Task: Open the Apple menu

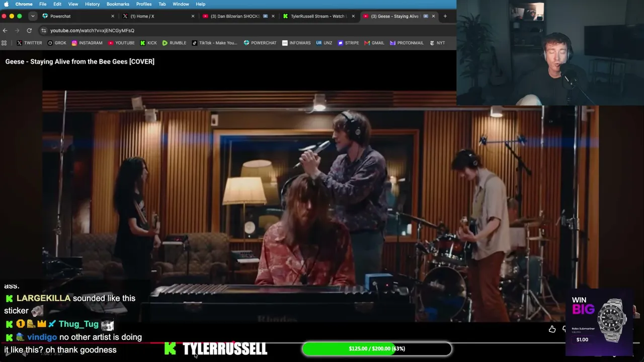Action: [x=6, y=4]
